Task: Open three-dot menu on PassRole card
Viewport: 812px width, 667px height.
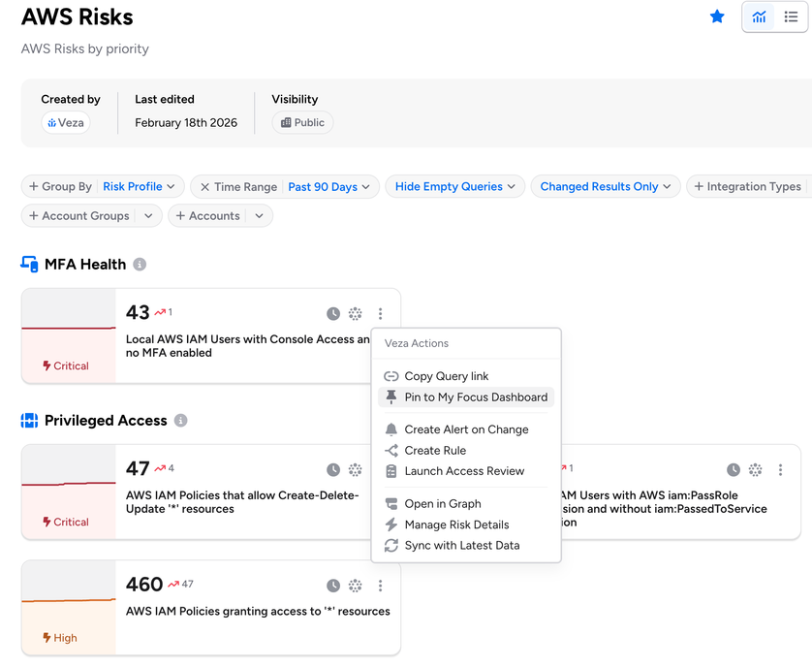Action: pyautogui.click(x=780, y=470)
